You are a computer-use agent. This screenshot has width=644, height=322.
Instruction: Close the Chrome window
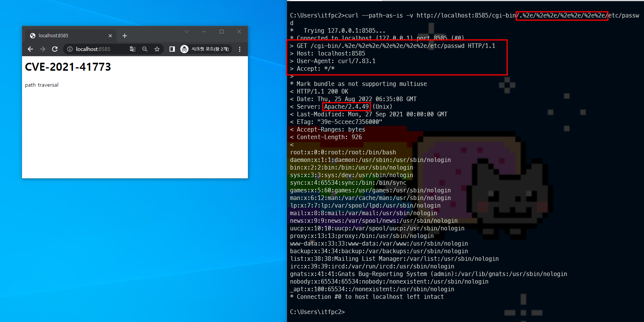[x=239, y=32]
